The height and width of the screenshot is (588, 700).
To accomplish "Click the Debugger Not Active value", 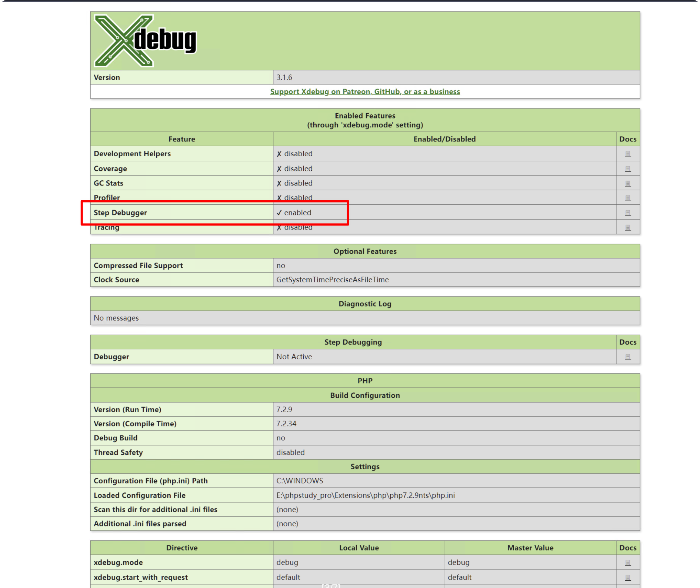I will tap(294, 357).
